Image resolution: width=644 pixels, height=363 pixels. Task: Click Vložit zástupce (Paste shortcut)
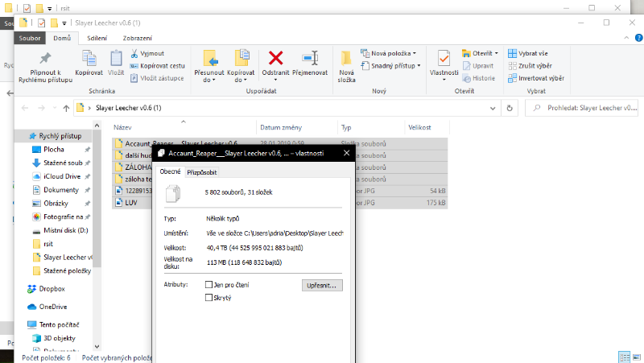(x=157, y=78)
